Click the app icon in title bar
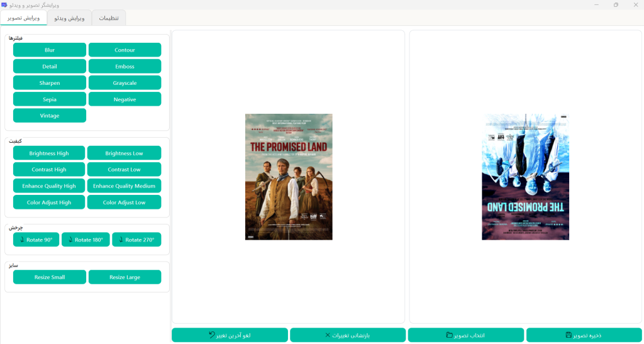The width and height of the screenshot is (644, 344). (4, 4)
